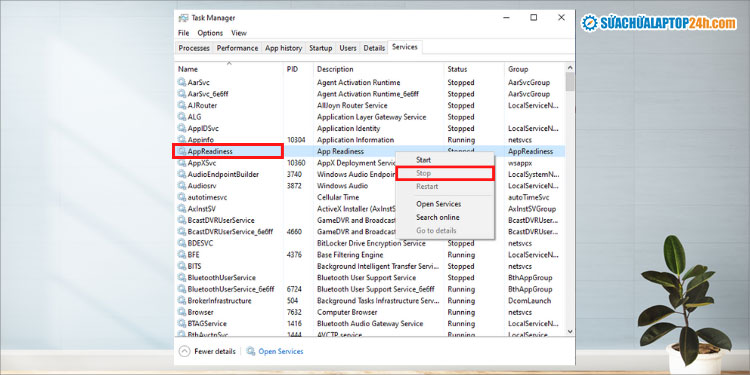Click the BluetoothUserService_6e6ff gear icon
This screenshot has height=375, width=750.
pos(182,289)
